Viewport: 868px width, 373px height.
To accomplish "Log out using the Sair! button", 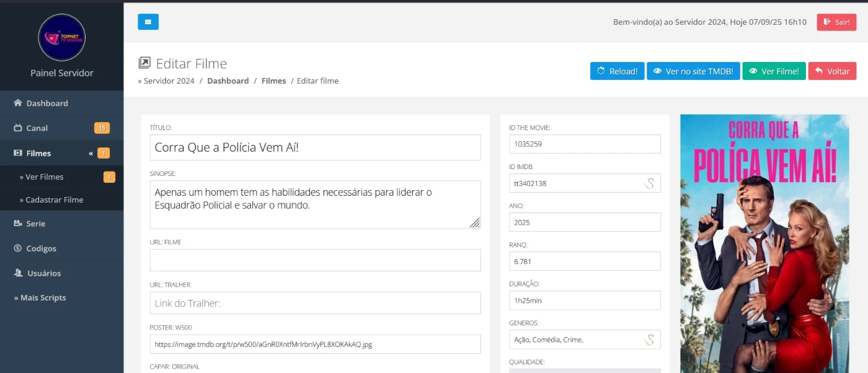I will click(x=836, y=22).
